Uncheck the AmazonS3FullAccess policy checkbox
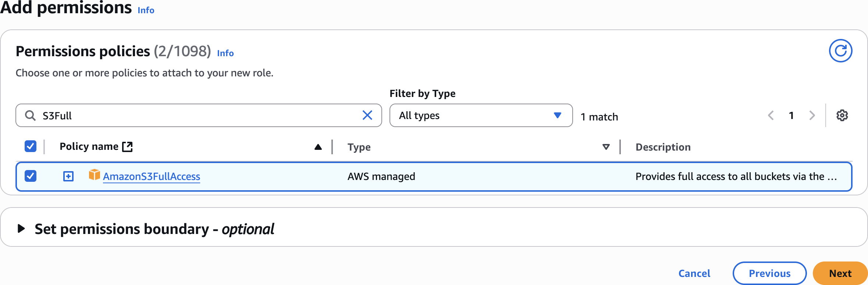This screenshot has width=868, height=285. pos(31,176)
